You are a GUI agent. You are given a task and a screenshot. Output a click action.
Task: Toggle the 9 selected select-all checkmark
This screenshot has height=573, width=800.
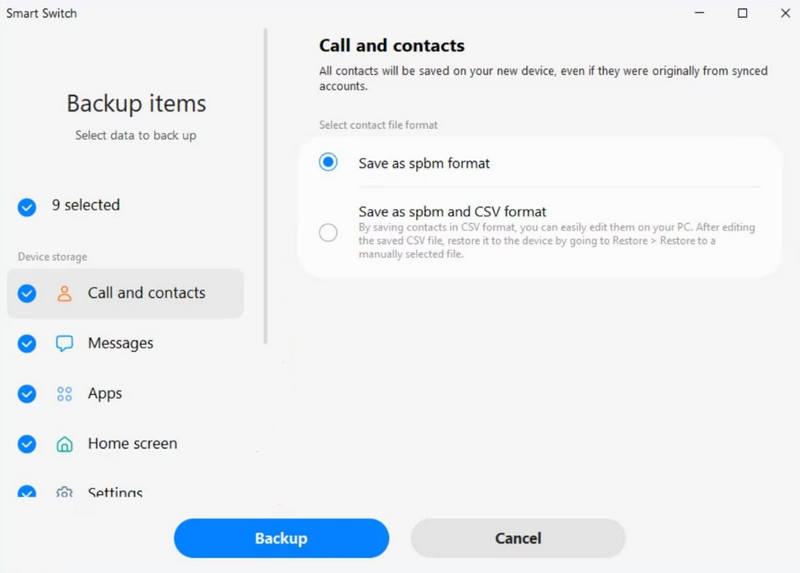(27, 207)
